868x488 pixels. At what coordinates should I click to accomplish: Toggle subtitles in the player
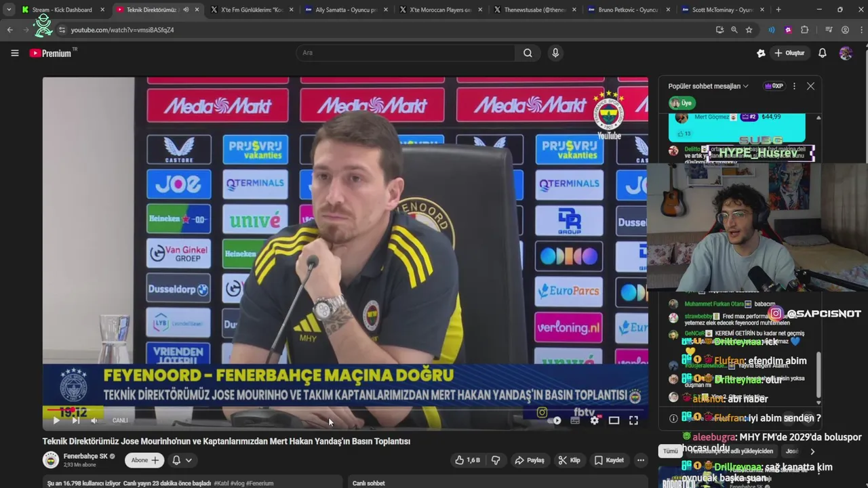coord(575,420)
